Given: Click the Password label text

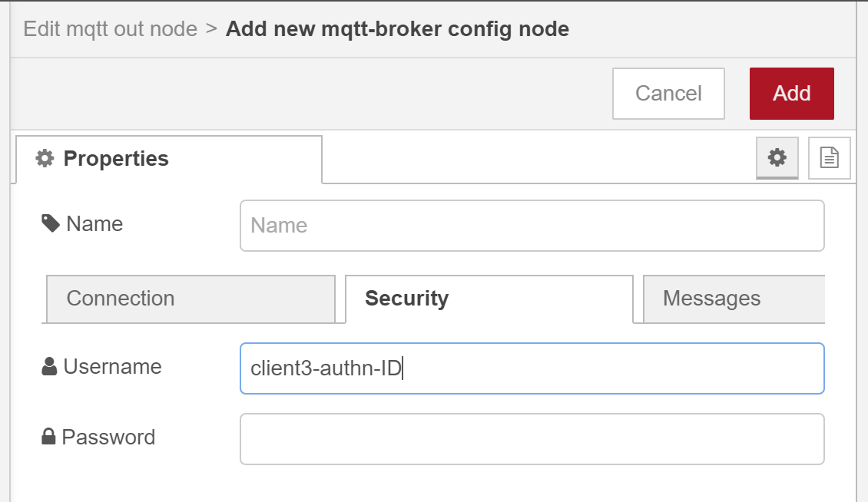Looking at the screenshot, I should click(108, 438).
